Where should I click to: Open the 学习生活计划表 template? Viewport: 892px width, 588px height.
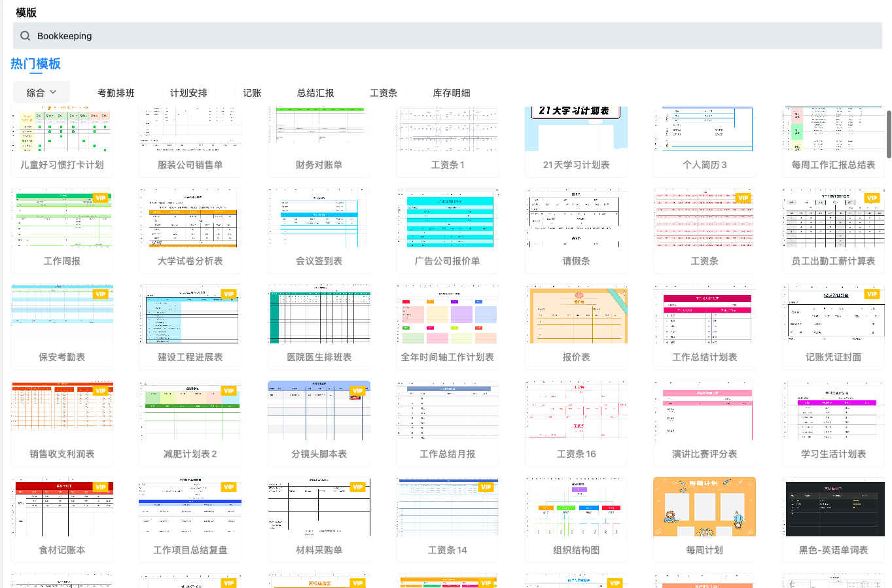(833, 423)
